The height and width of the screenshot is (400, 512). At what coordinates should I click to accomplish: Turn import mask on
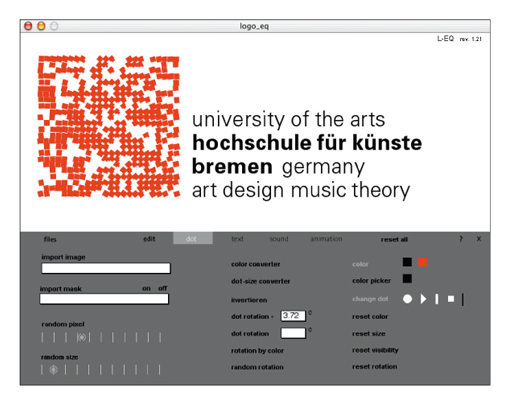146,288
